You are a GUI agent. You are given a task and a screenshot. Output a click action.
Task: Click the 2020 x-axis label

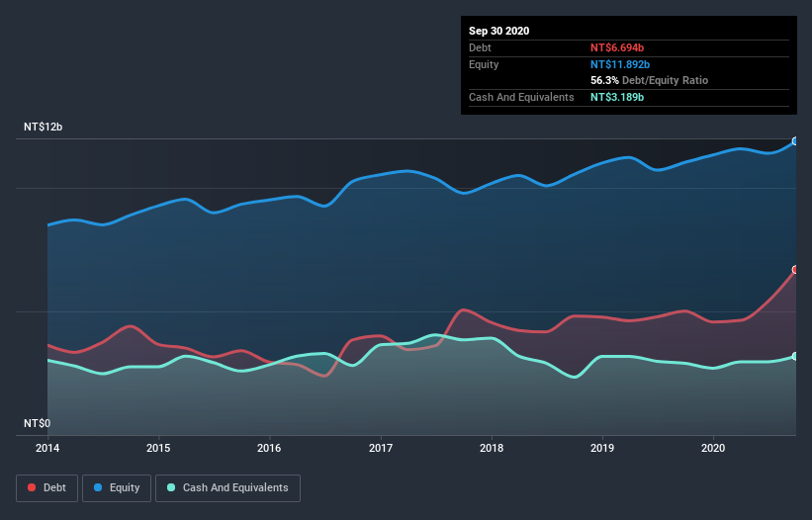pyautogui.click(x=713, y=448)
